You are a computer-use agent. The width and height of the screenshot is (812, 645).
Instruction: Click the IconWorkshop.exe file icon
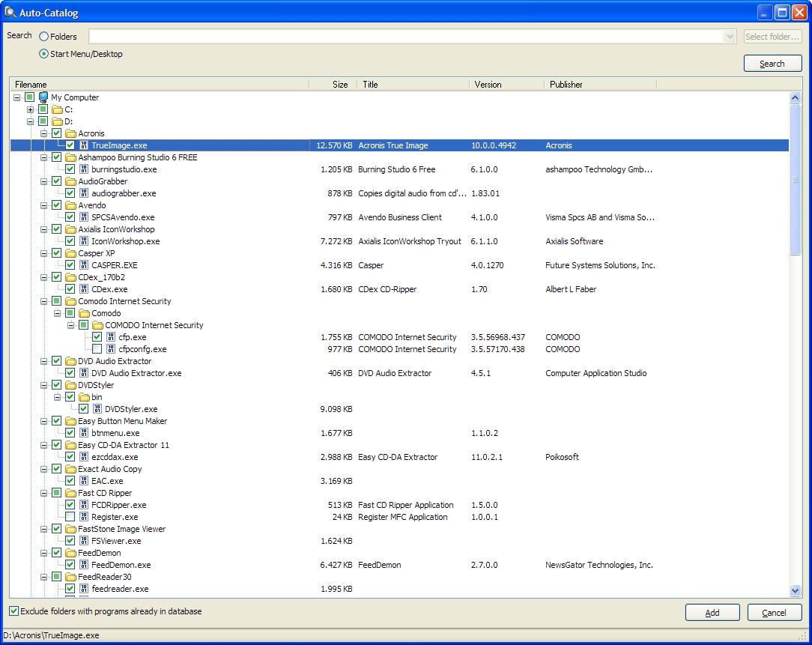pyautogui.click(x=84, y=241)
